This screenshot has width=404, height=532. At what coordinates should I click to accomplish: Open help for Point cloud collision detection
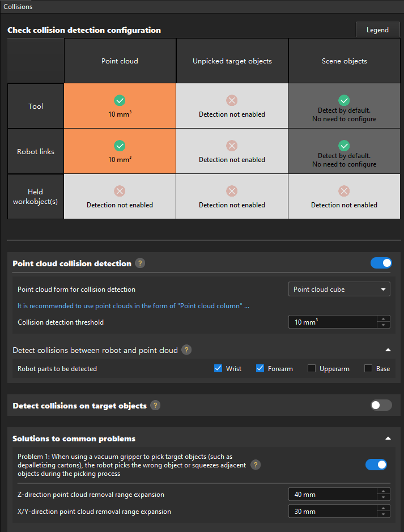(x=140, y=263)
